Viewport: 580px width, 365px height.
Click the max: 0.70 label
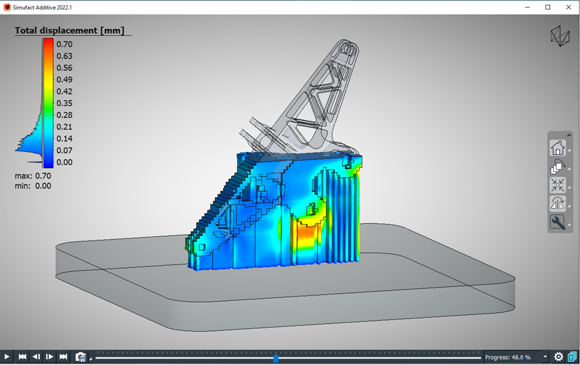point(33,176)
